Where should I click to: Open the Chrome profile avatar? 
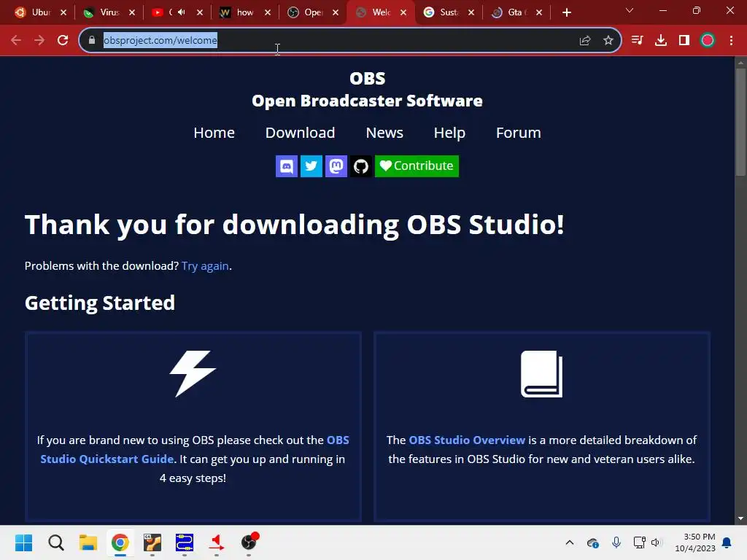coord(708,40)
